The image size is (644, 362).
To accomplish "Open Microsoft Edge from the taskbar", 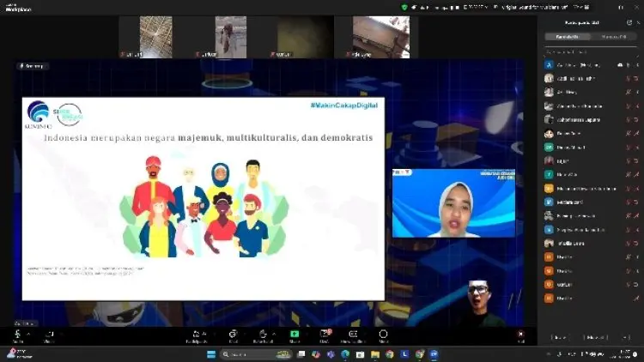I will tap(345, 354).
